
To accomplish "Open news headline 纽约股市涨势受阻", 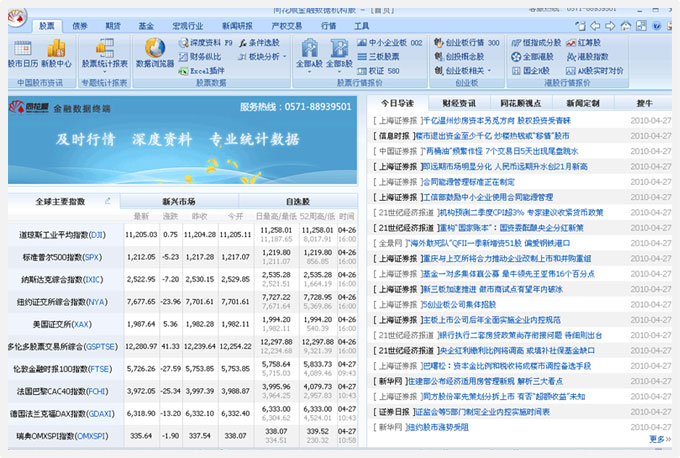I will [437, 428].
